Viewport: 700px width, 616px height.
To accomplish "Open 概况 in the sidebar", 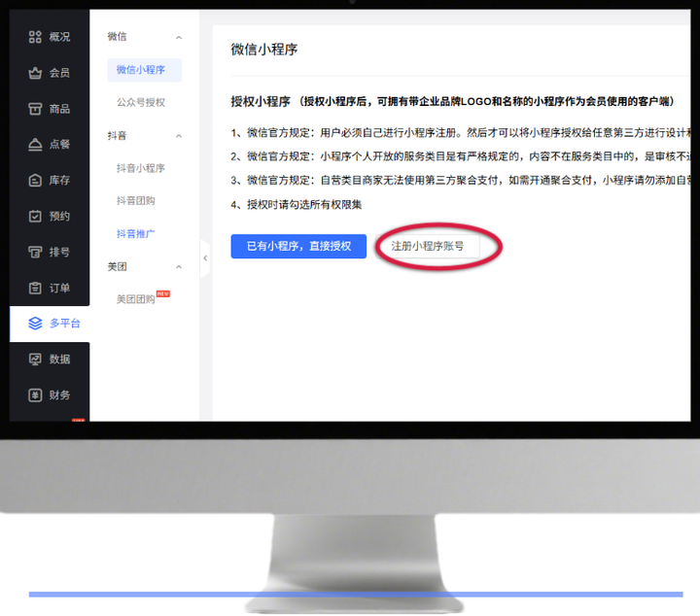I will point(50,37).
